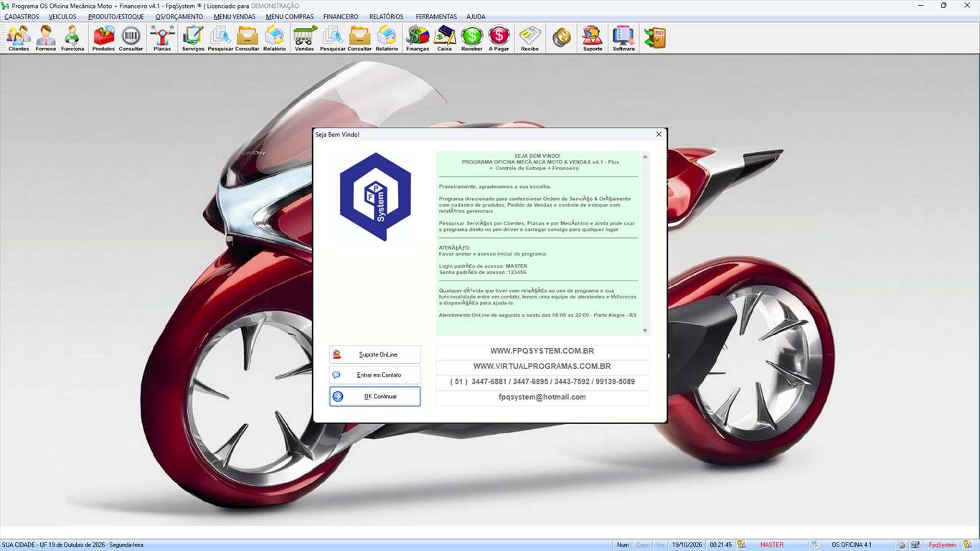The height and width of the screenshot is (551, 980).
Task: Open the CADASTROS menu
Action: 22,17
